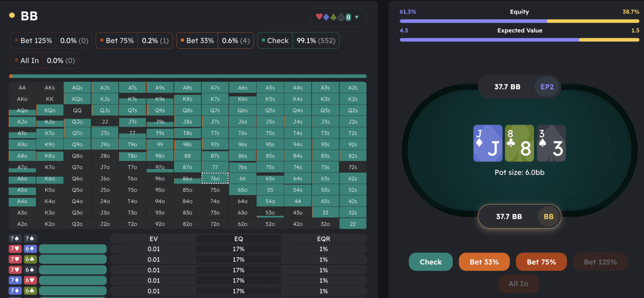Select the 8 of clubs board card
Screen dimensions: 644x298
pyautogui.click(x=519, y=144)
